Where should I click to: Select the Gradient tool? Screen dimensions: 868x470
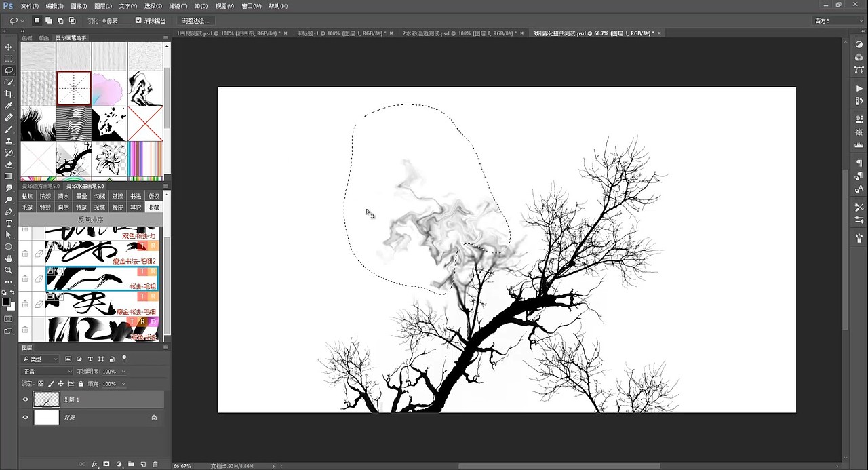[x=9, y=176]
